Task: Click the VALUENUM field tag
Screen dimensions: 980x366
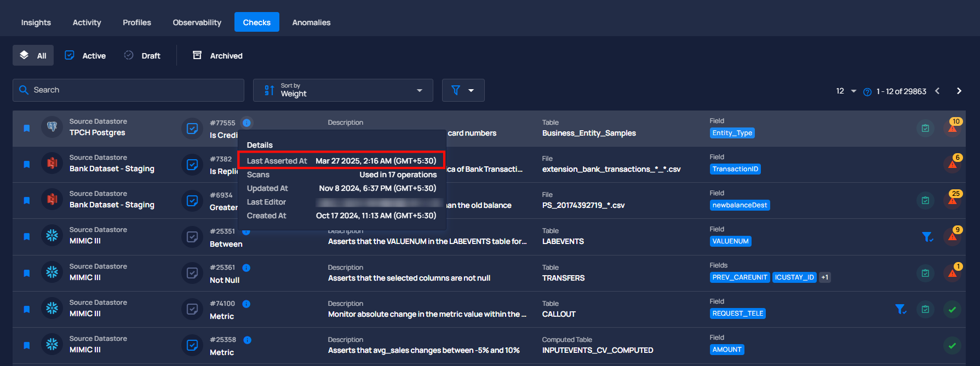Action: click(730, 241)
